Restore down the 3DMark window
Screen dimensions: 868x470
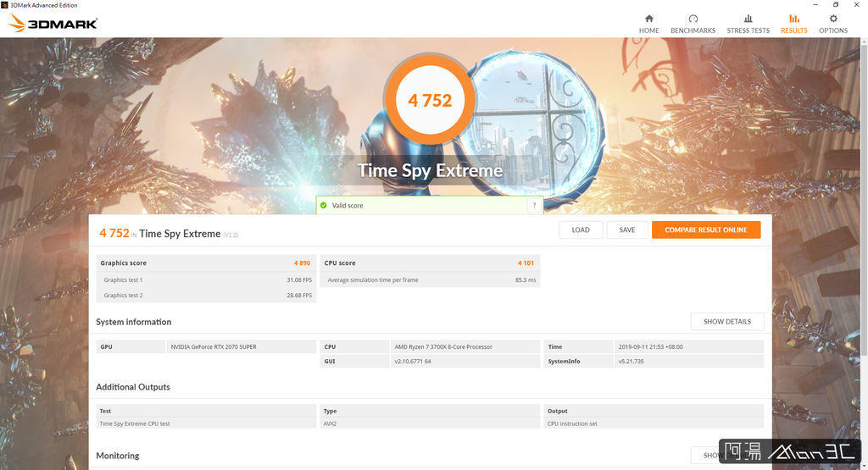pos(836,5)
